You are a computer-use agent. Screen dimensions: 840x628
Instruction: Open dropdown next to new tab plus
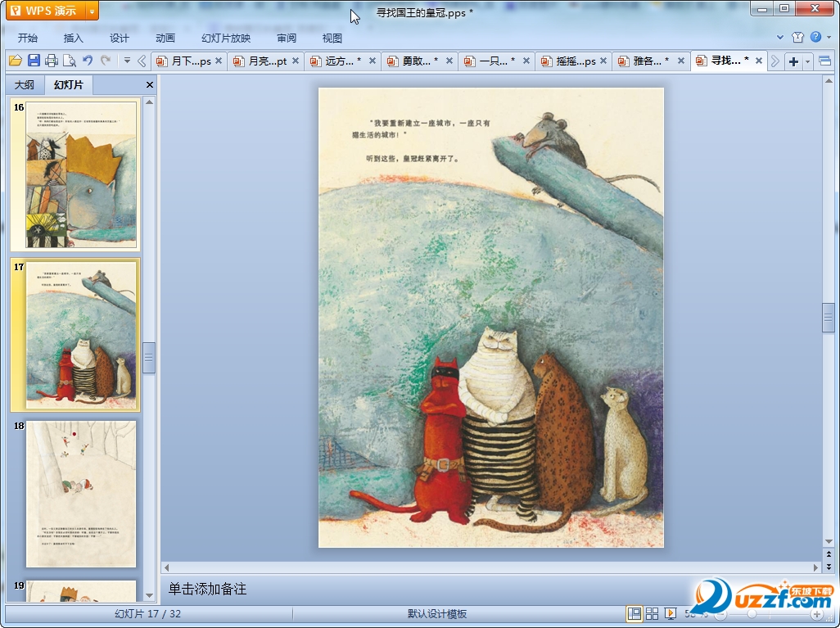coord(807,61)
